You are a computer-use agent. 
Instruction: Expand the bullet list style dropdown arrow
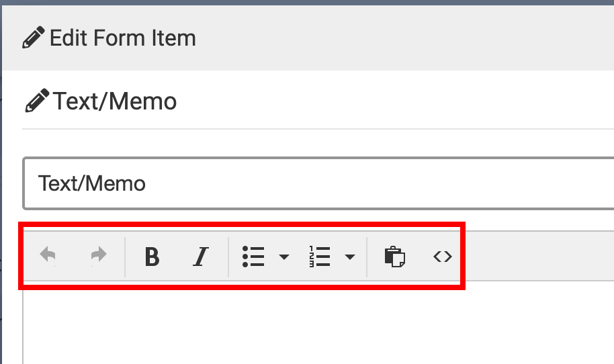284,257
